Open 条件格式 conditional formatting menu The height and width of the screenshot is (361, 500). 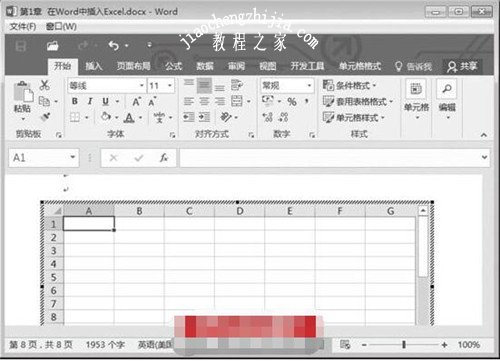coord(349,85)
